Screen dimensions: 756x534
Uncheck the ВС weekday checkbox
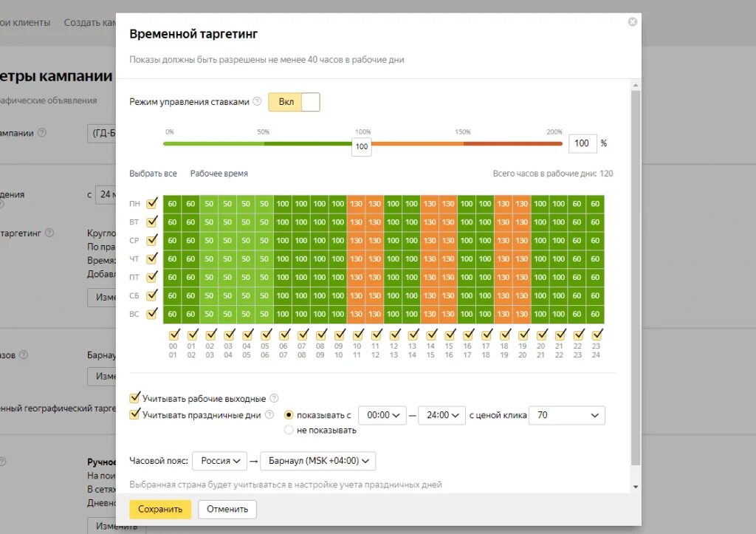point(152,314)
